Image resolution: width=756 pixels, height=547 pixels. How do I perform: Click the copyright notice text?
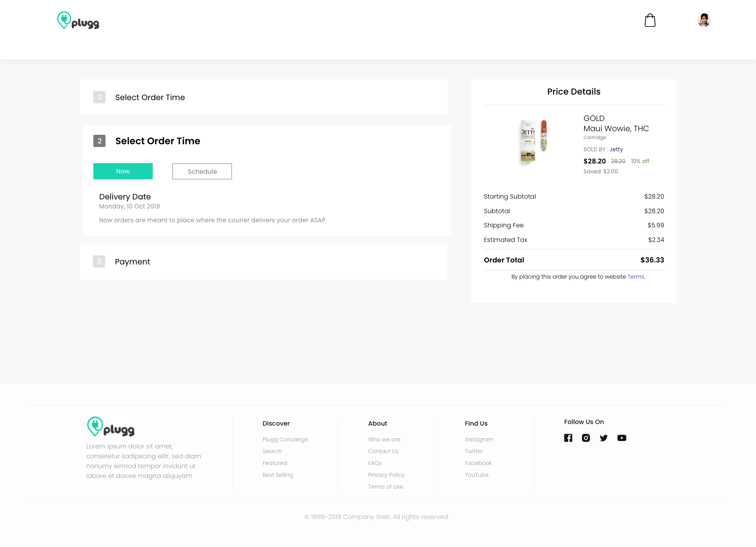377,517
